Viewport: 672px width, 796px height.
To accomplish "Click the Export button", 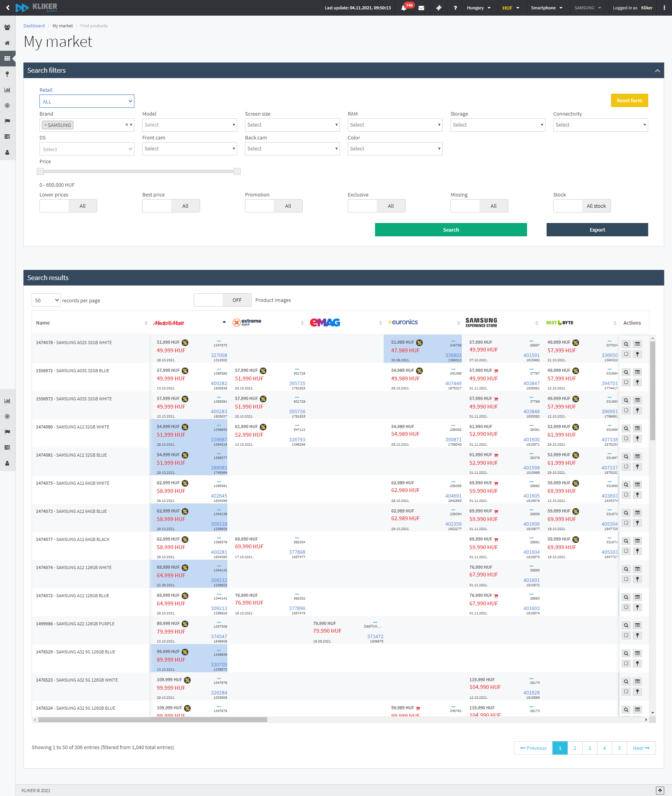I will (597, 230).
